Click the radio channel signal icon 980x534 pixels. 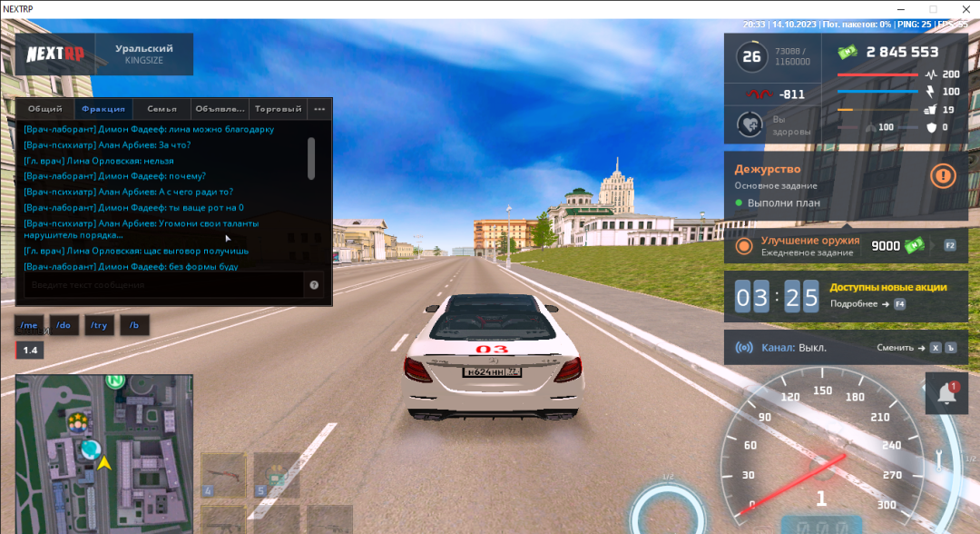click(x=744, y=348)
